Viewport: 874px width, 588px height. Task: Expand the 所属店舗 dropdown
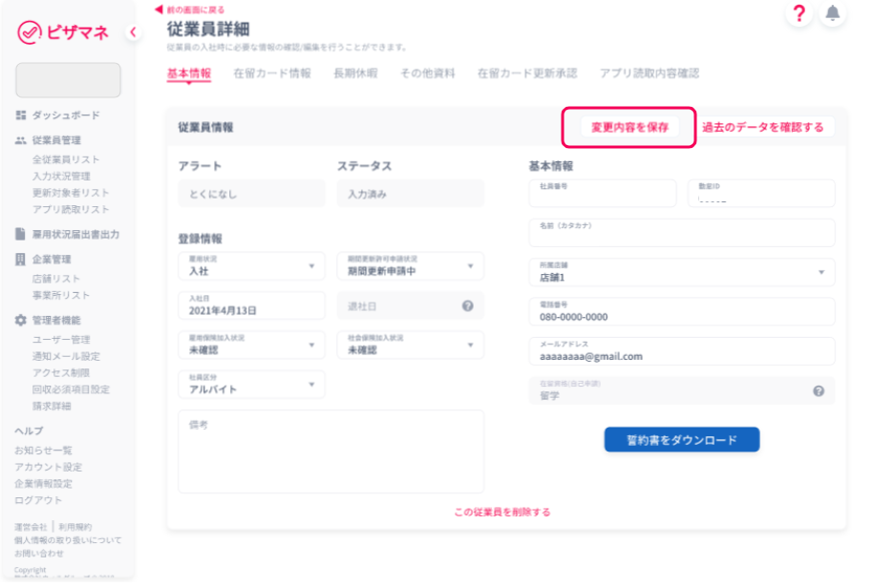[821, 273]
